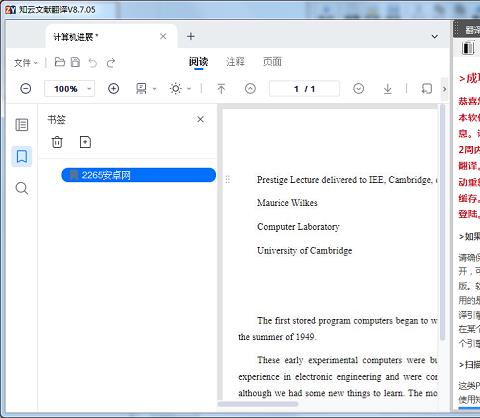Open the 文件 menu
This screenshot has width=480, height=418.
(x=26, y=63)
